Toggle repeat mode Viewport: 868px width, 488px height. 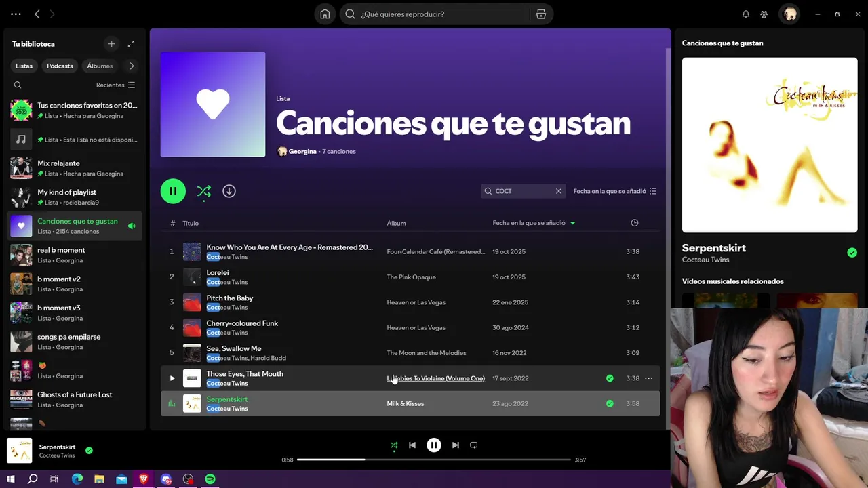(x=474, y=445)
